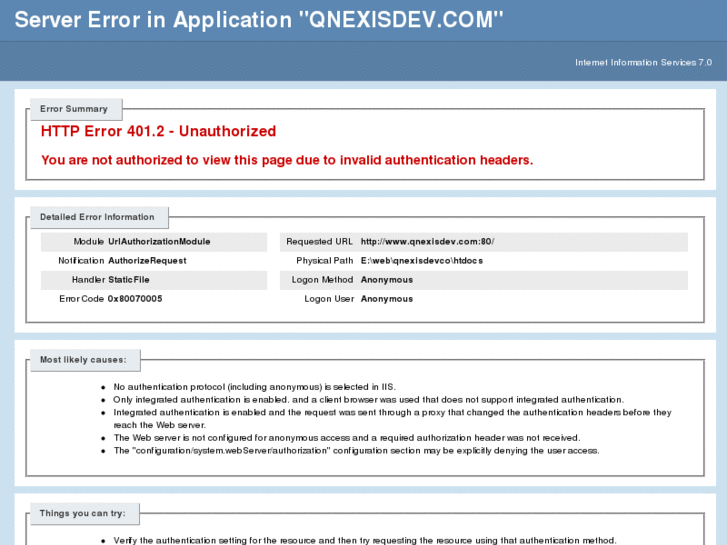727x545 pixels.
Task: Click the 'Logon User' field label
Action: (x=329, y=299)
